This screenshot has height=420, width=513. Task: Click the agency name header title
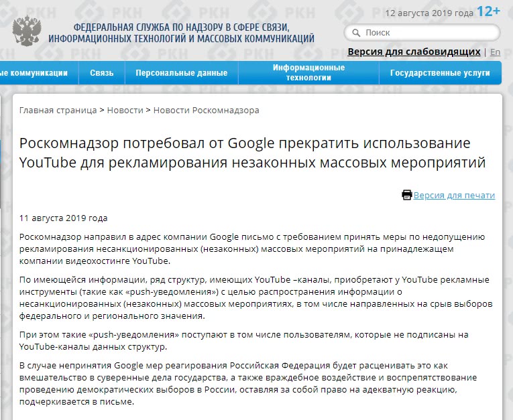[x=181, y=33]
